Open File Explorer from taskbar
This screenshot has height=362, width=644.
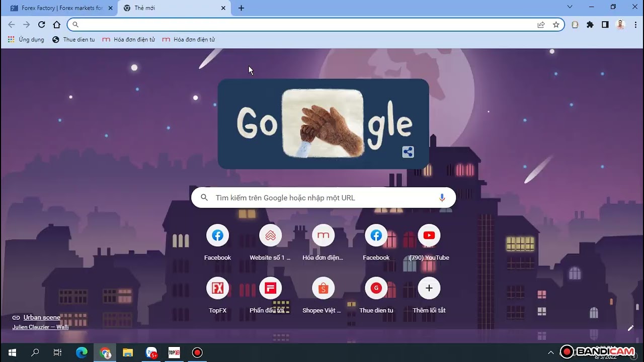pos(128,352)
